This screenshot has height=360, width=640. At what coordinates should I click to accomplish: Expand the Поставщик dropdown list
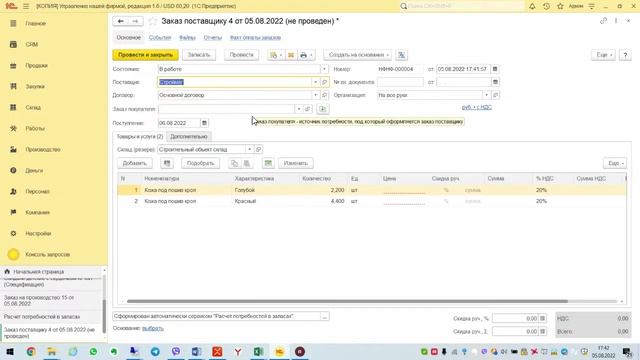pyautogui.click(x=315, y=82)
